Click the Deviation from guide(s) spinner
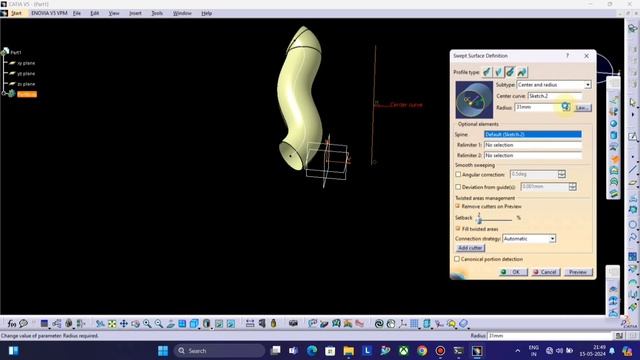Image resolution: width=640 pixels, height=360 pixels. [x=573, y=187]
